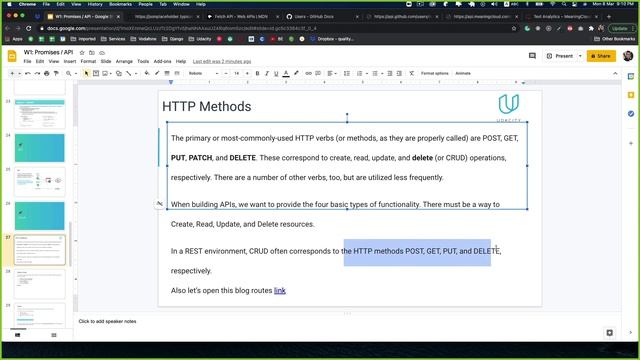This screenshot has height=360, width=640.
Task: Increase font size with plus button
Action: 247,73
